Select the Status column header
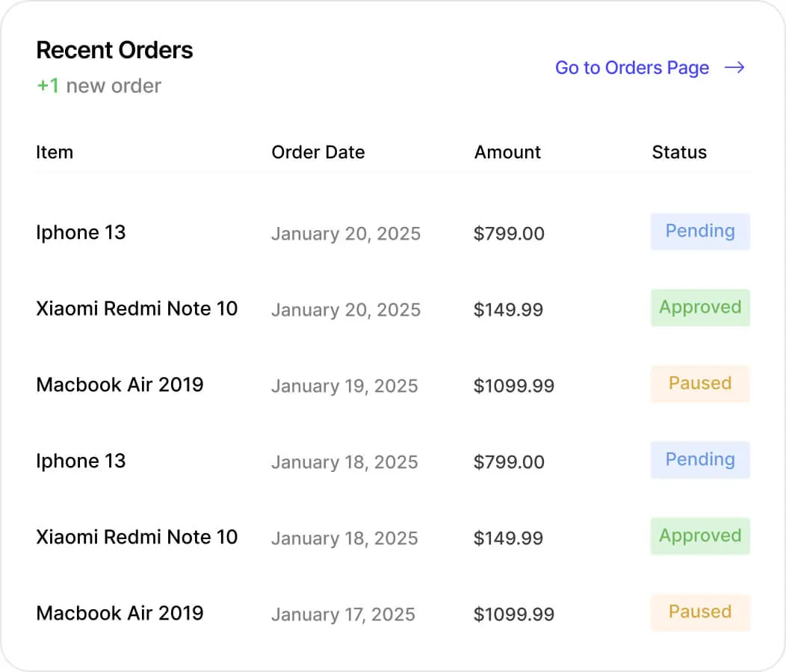 [x=678, y=152]
